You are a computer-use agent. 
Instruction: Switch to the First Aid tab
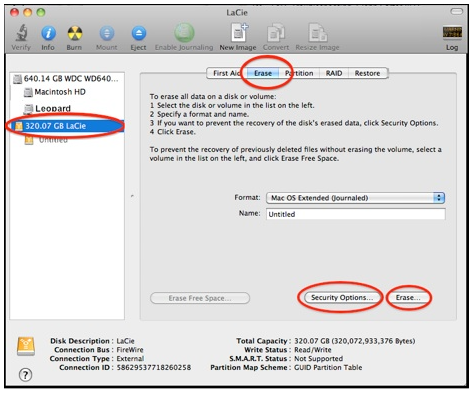click(226, 73)
